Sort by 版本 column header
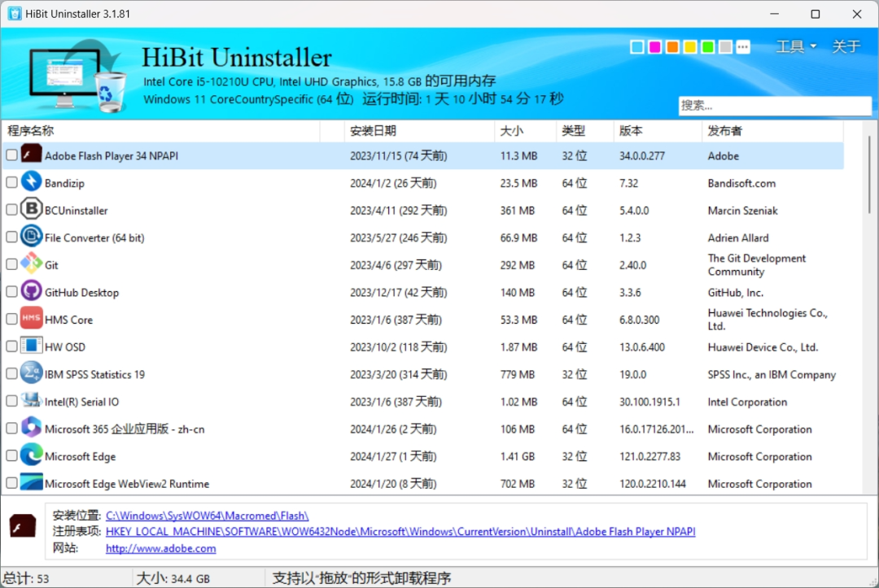The image size is (879, 588). point(658,130)
